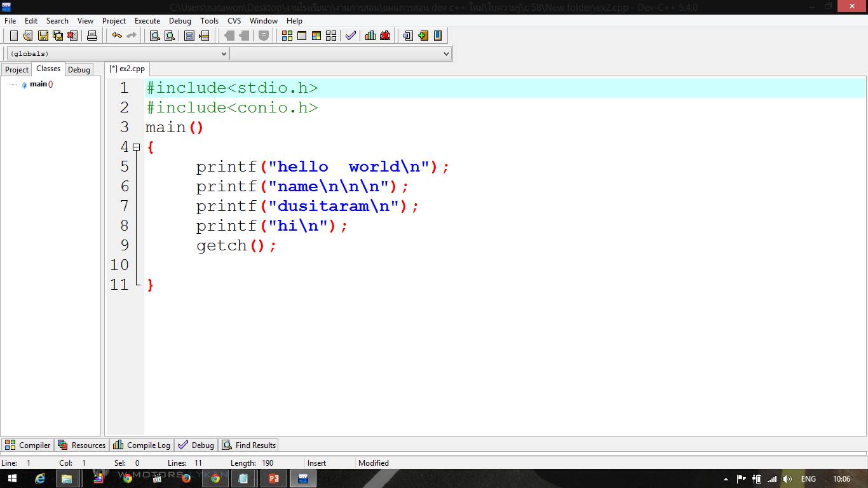868x488 pixels.
Task: Start debugging with the Debug checkmark icon
Action: click(x=350, y=36)
